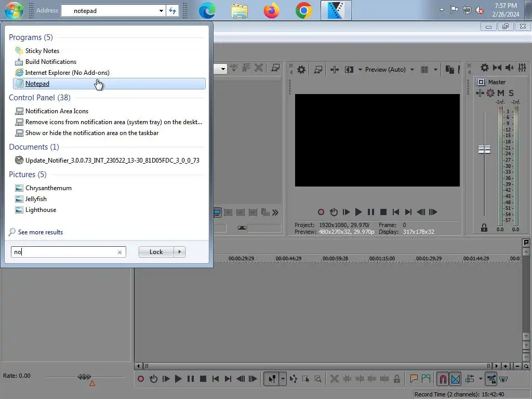Click Record button in video preview
The image size is (532, 399).
(x=321, y=212)
